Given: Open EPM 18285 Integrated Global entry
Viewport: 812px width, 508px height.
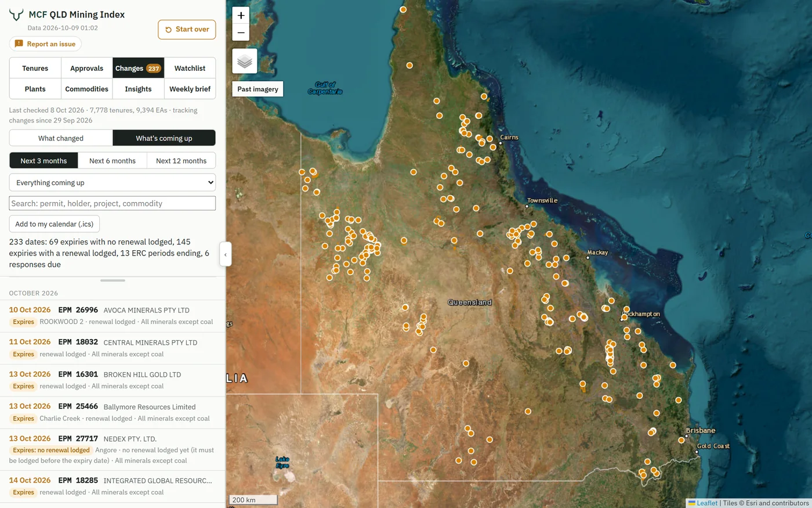Looking at the screenshot, I should (113, 486).
